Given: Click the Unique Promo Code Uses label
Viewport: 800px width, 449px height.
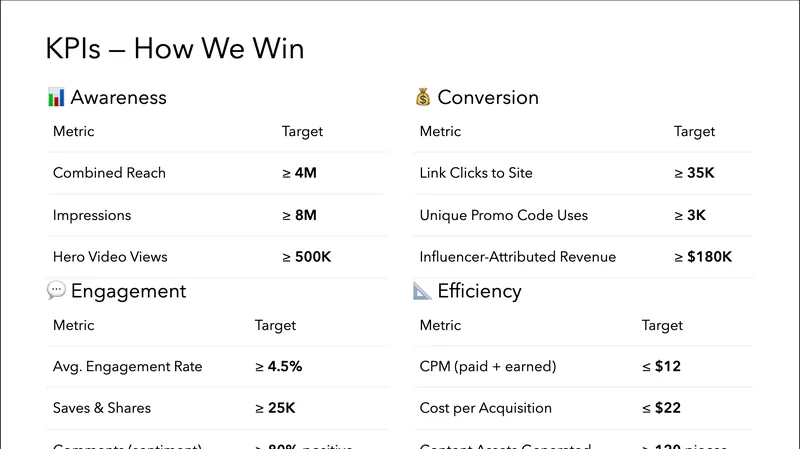Looking at the screenshot, I should (504, 215).
